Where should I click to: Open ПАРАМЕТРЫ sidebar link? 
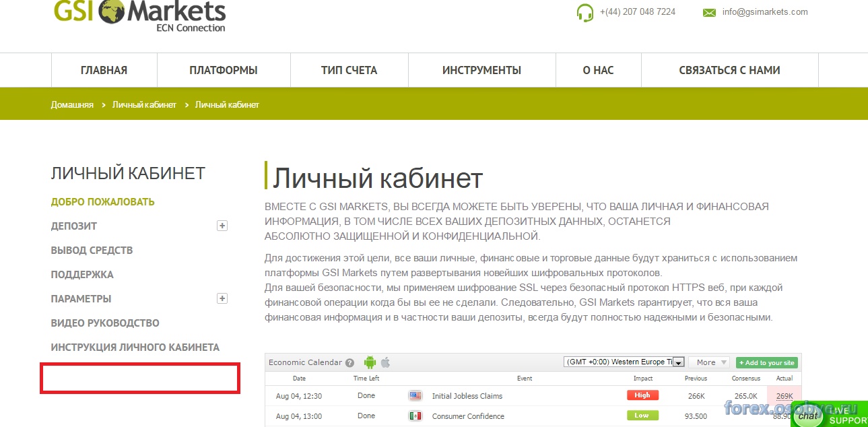tap(81, 298)
